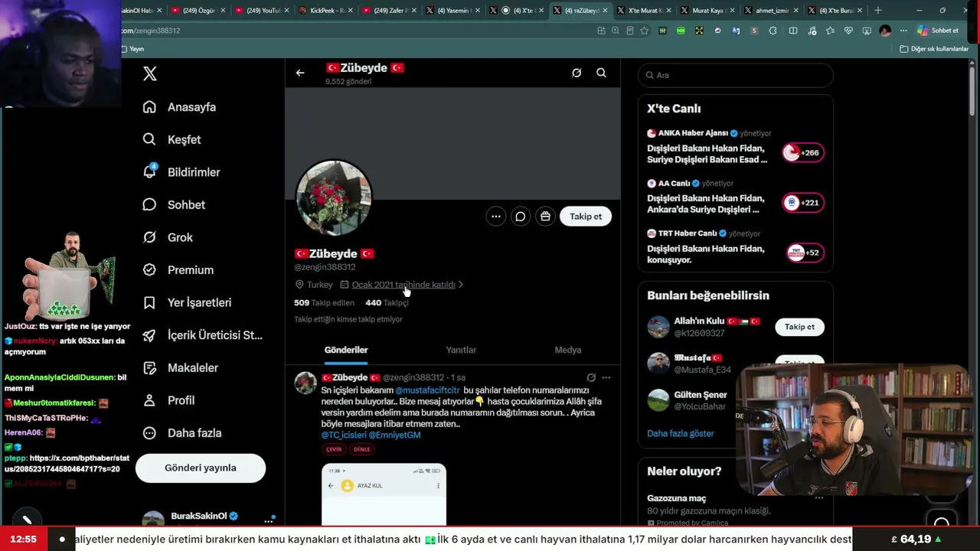Open three-dot menu on Gazozuna maç trend
The height and width of the screenshot is (551, 980).
[819, 498]
